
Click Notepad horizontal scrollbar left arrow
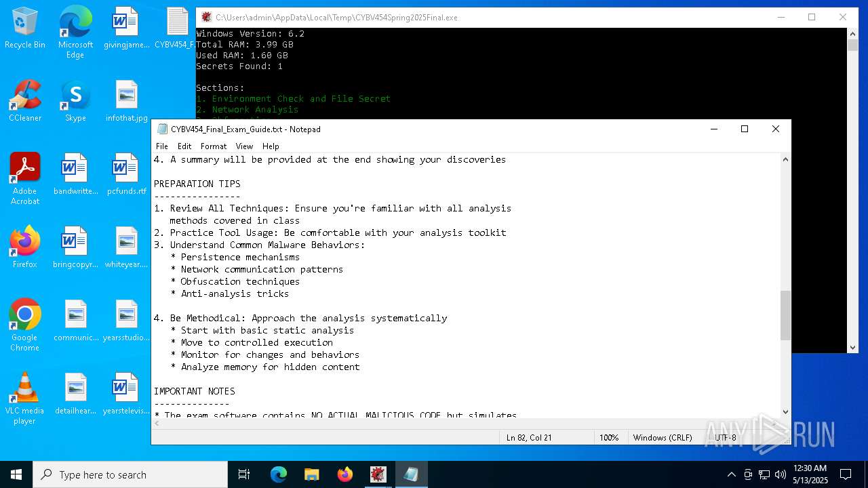[157, 423]
